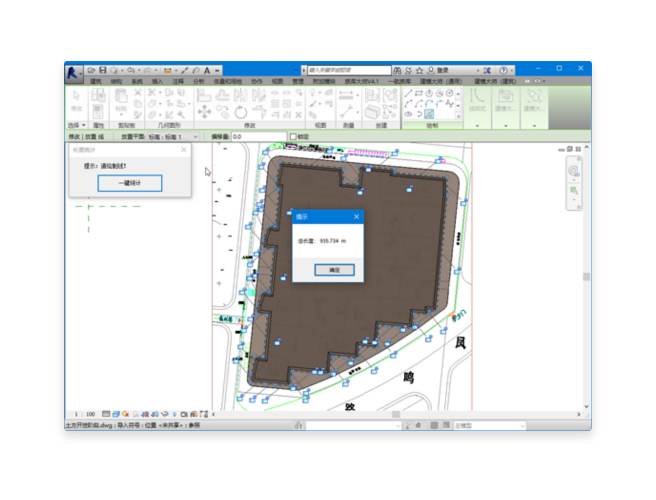Open the Annotate ribbon tab
656x500 pixels.
tap(178, 81)
